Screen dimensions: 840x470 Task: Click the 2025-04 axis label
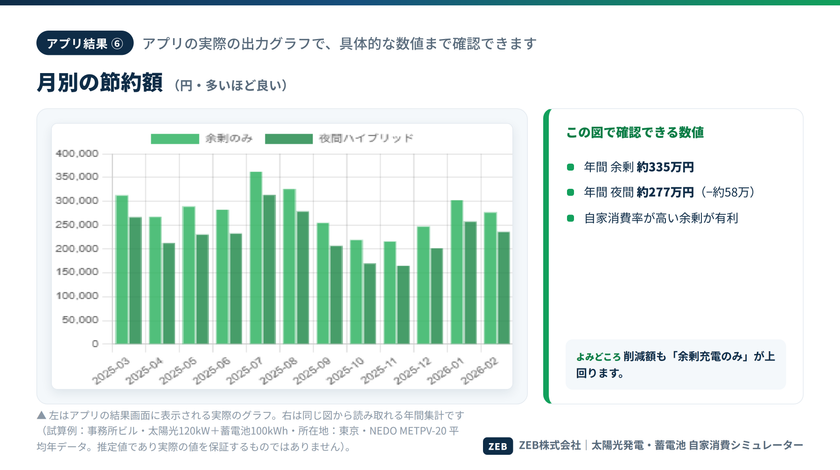tap(145, 370)
